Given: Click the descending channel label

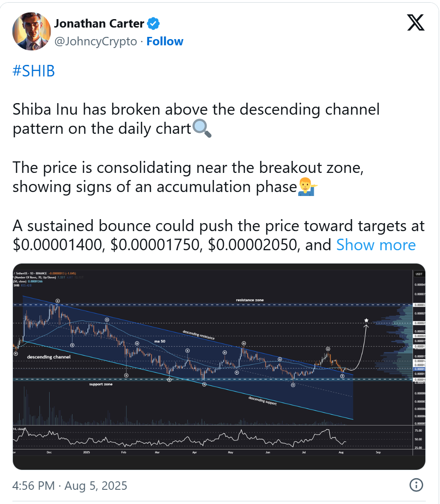Looking at the screenshot, I should (x=48, y=357).
